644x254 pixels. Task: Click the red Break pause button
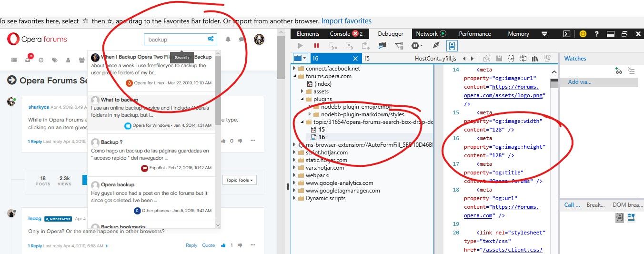tap(316, 46)
